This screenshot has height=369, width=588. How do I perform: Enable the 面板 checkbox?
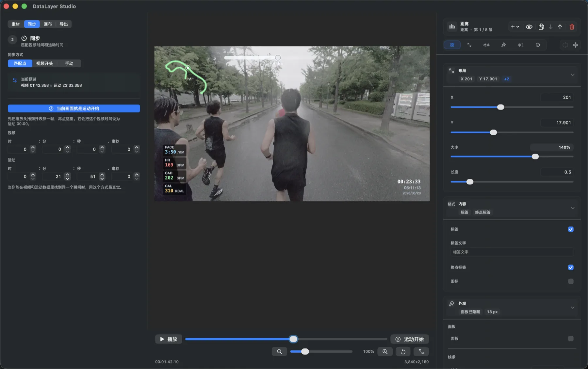pos(571,339)
